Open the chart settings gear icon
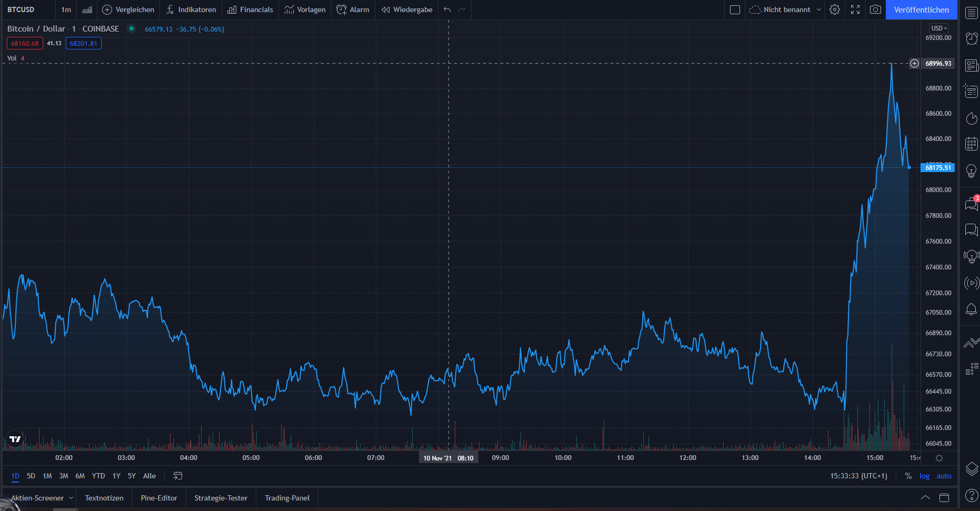980x511 pixels. 835,9
